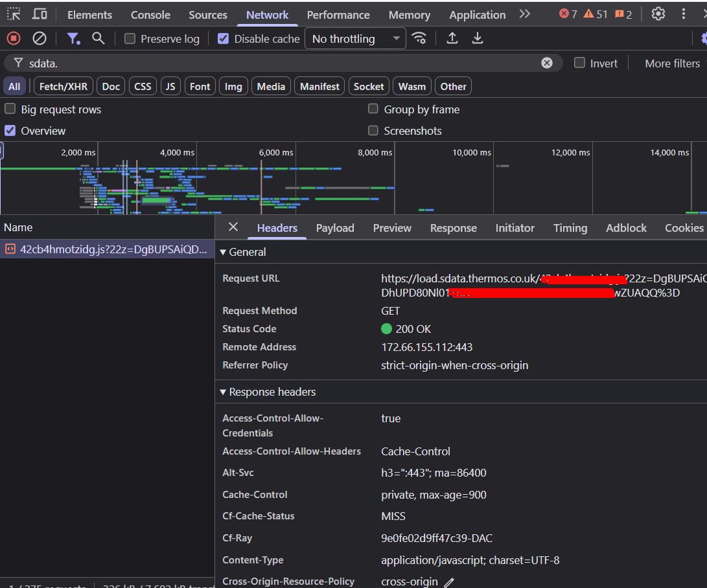Uncheck Disable cache
The image size is (707, 588).
[223, 39]
